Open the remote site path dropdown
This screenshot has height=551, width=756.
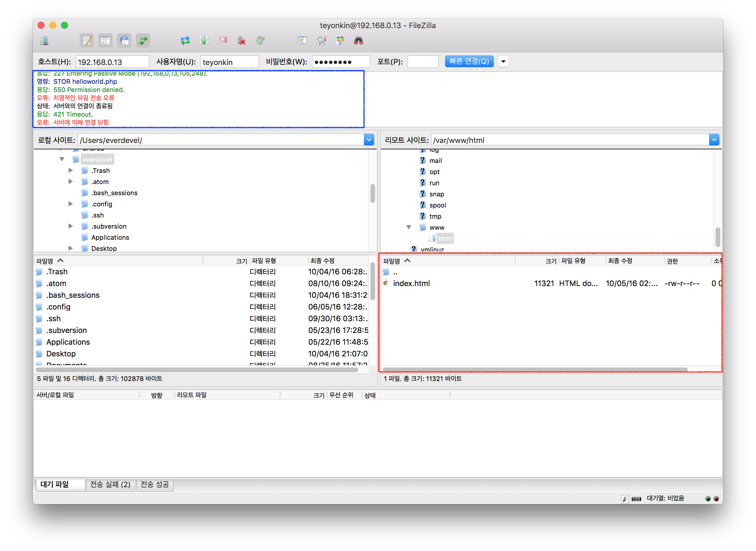click(x=714, y=140)
